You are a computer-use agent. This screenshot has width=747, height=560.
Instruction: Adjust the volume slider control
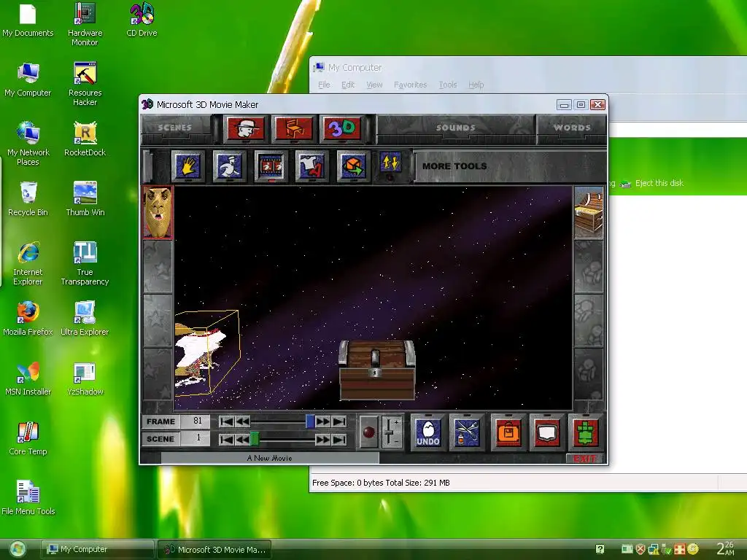tap(391, 432)
